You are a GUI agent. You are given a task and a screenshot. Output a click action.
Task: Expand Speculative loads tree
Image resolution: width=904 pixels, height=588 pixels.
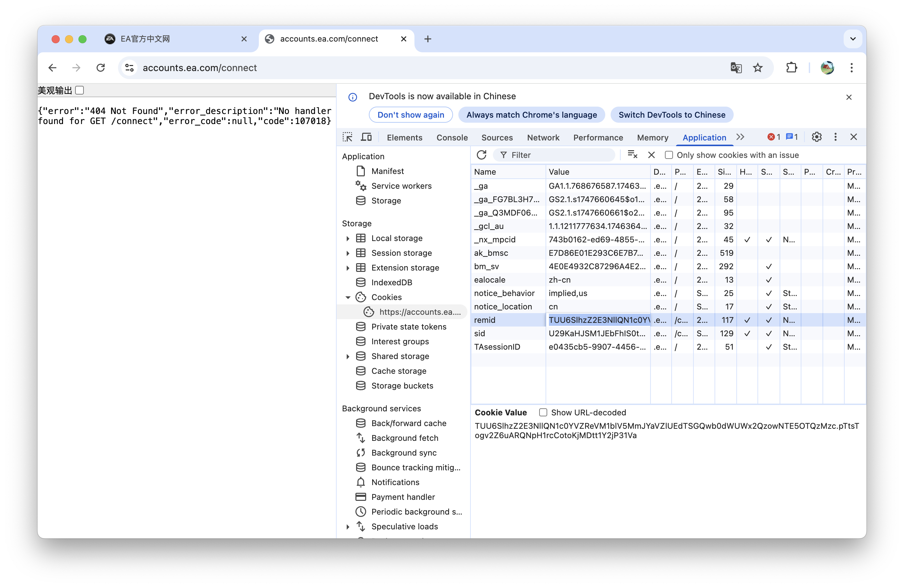click(x=347, y=526)
